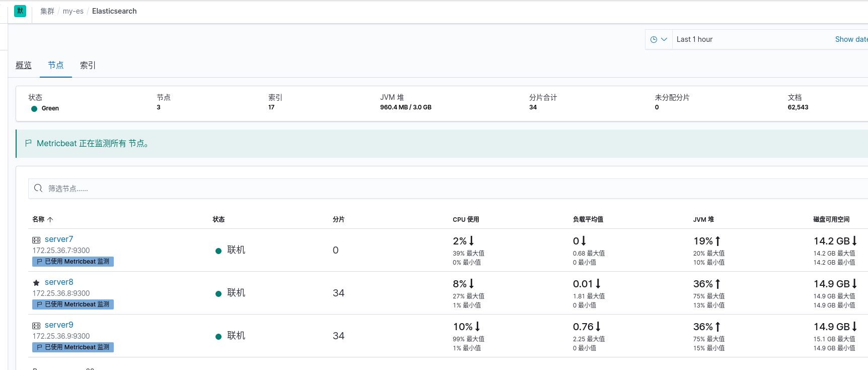Select the 节点 tab

pos(56,65)
